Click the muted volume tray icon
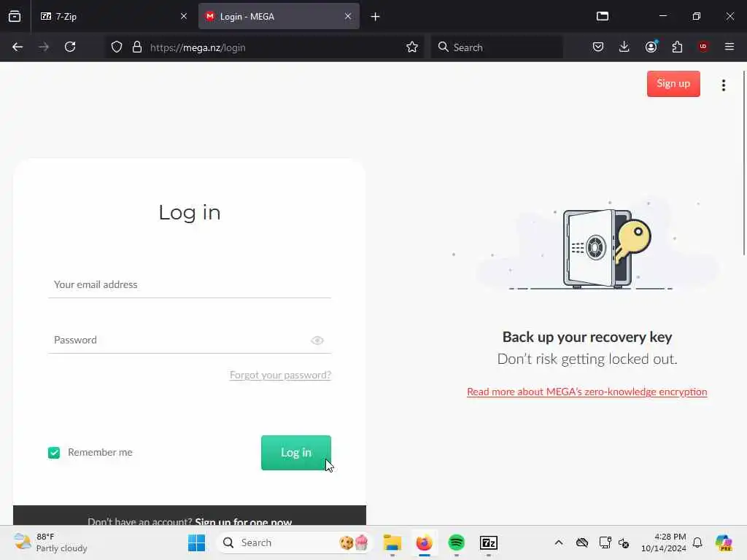 [624, 542]
